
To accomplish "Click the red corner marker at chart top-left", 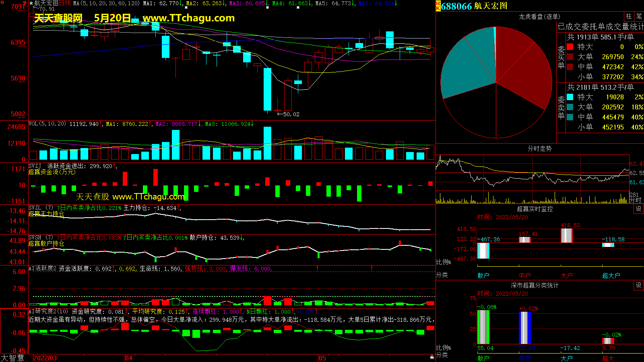I will [25, 3].
